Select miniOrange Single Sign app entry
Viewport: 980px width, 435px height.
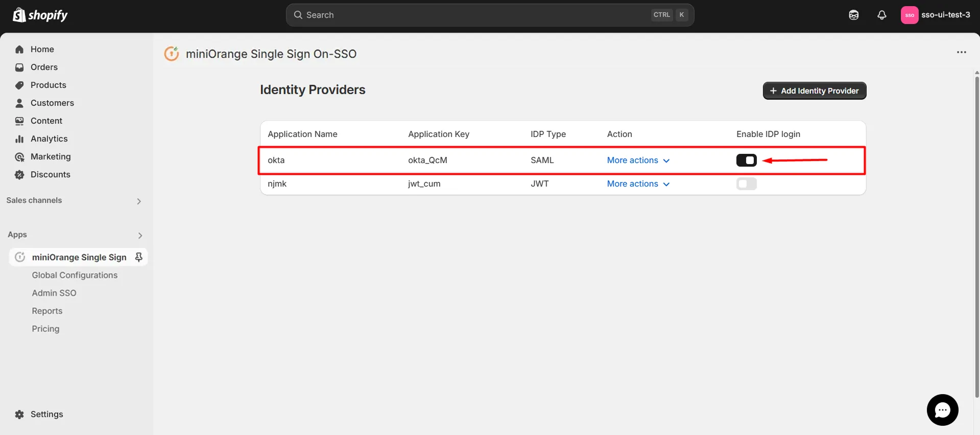click(x=79, y=257)
